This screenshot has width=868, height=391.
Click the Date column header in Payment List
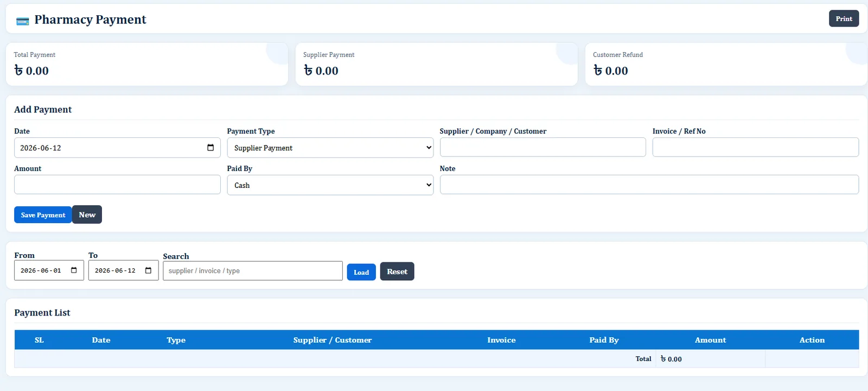(x=101, y=340)
